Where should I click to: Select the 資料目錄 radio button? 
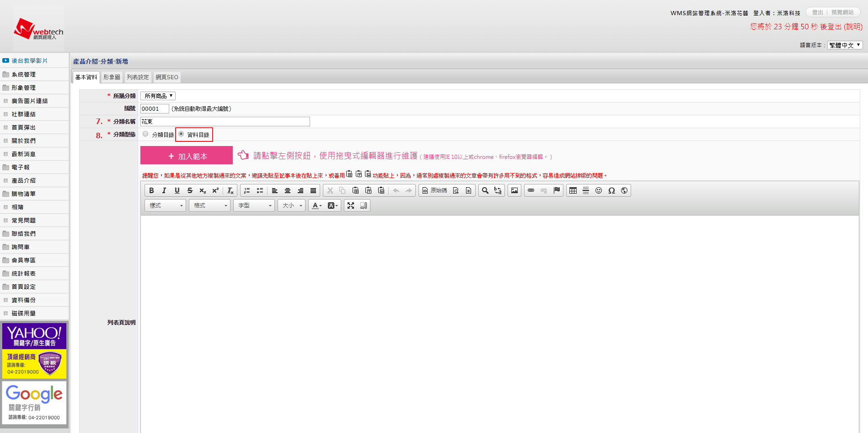point(181,134)
